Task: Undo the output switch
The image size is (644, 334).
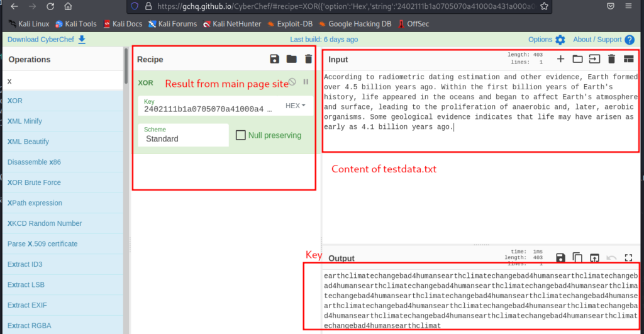Action: [x=611, y=258]
